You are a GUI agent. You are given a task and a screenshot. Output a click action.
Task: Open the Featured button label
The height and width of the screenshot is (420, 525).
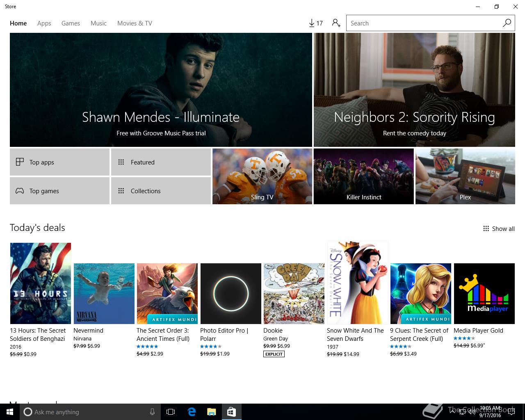tap(143, 162)
